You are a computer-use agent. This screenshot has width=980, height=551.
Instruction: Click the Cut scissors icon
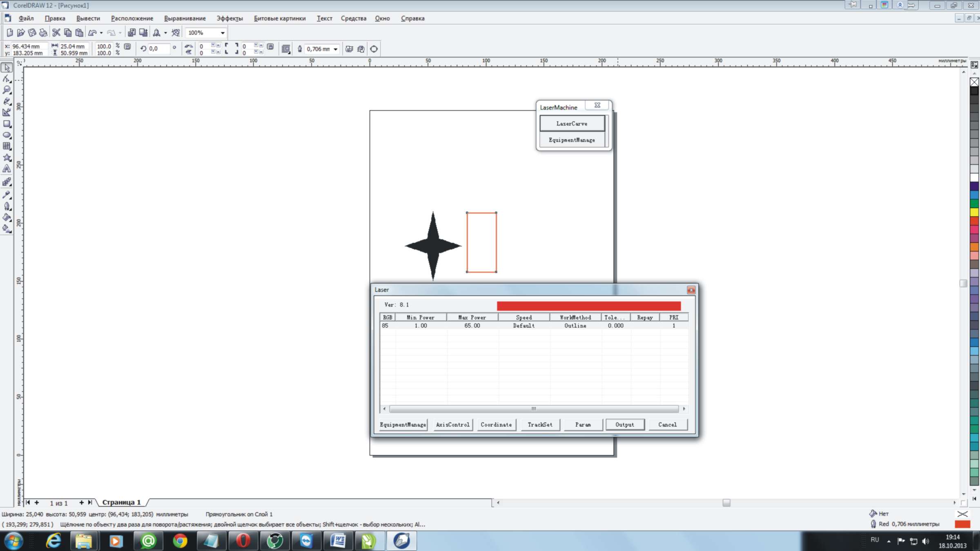[56, 33]
